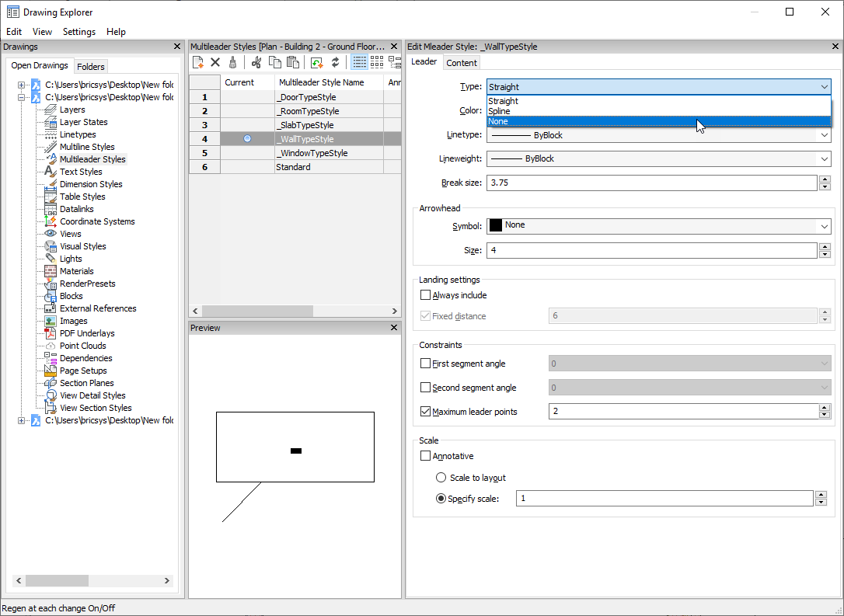The image size is (844, 616).
Task: Select the Scale to layout radio button
Action: (x=441, y=478)
